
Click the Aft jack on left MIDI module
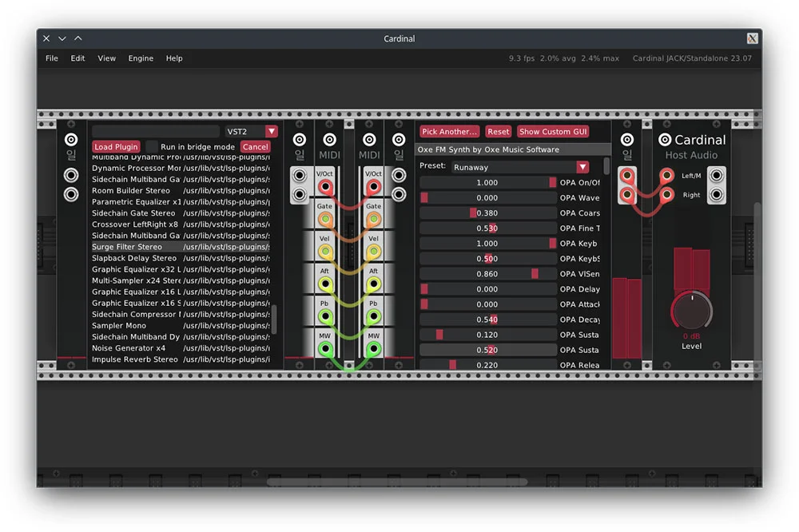325,284
